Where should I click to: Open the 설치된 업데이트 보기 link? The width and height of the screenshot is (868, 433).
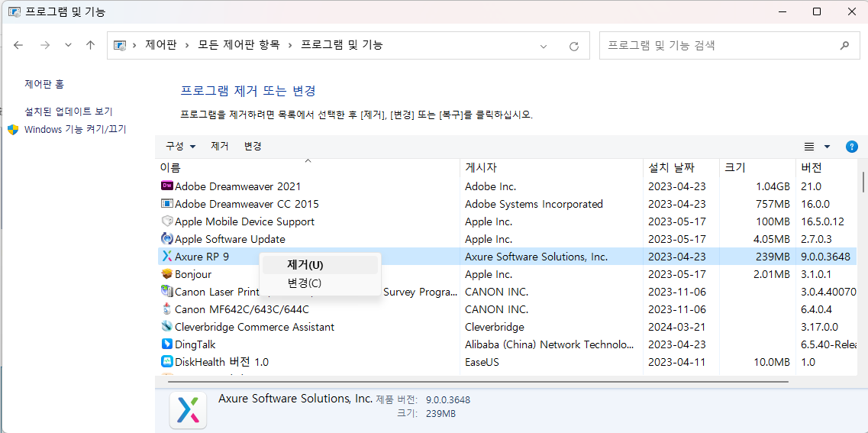pyautogui.click(x=69, y=111)
